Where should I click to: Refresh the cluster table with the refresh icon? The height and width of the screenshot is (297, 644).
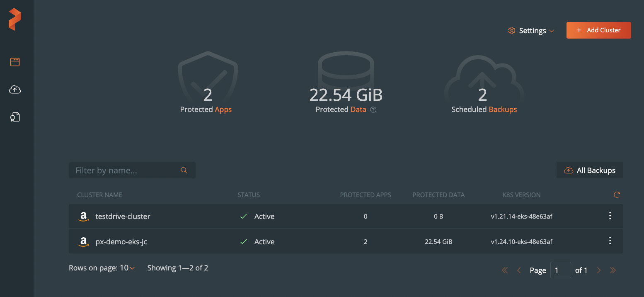(x=617, y=195)
